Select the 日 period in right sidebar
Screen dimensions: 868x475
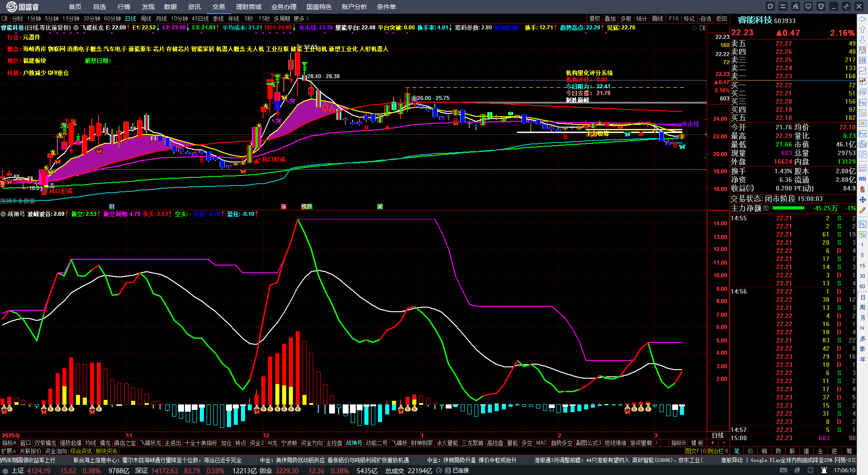coord(863,297)
